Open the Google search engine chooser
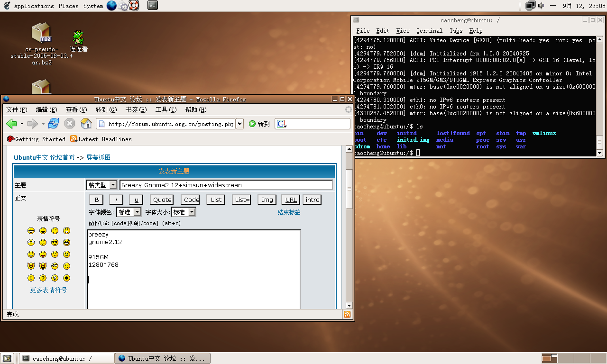The width and height of the screenshot is (607, 364). point(282,124)
